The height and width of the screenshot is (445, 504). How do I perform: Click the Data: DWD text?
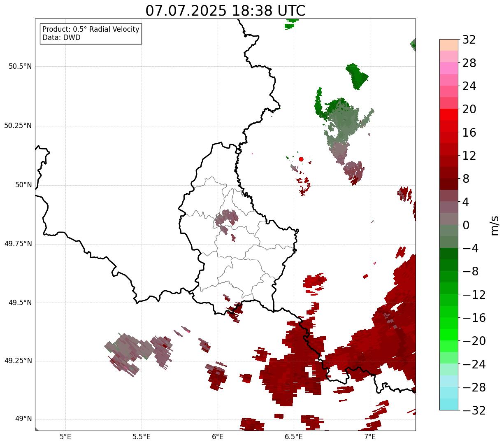[61, 37]
